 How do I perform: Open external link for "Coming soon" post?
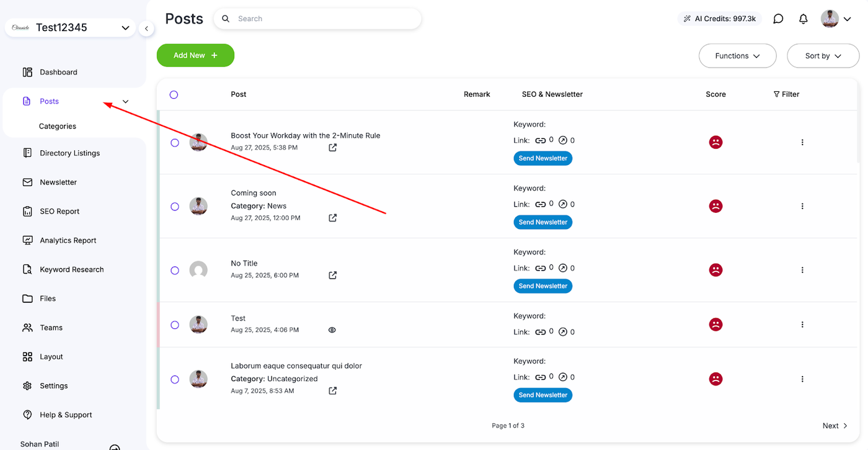point(333,218)
